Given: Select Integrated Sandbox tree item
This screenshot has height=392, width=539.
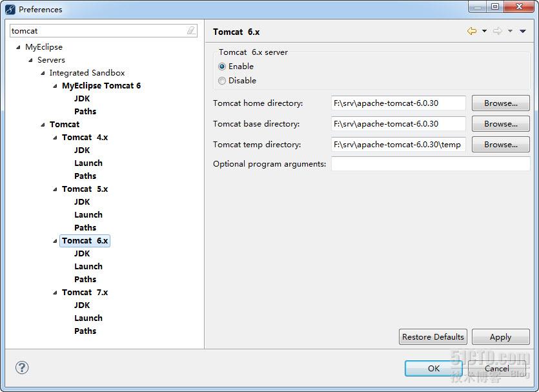Looking at the screenshot, I should point(87,73).
